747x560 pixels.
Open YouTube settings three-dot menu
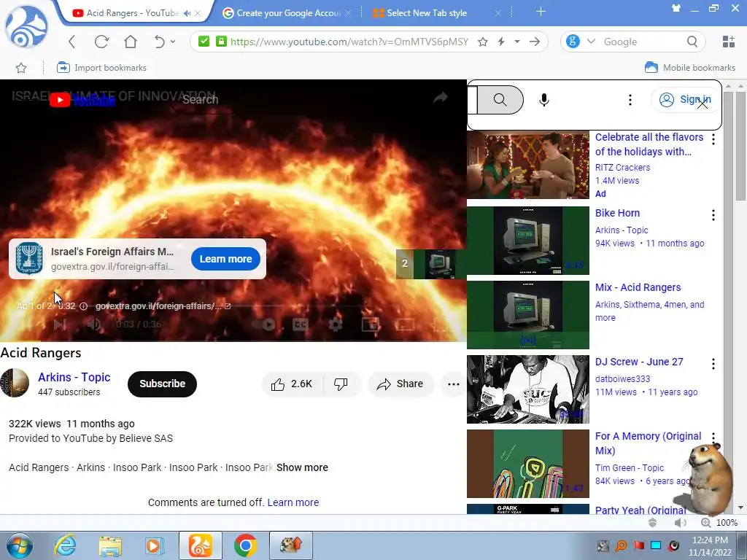tap(630, 99)
